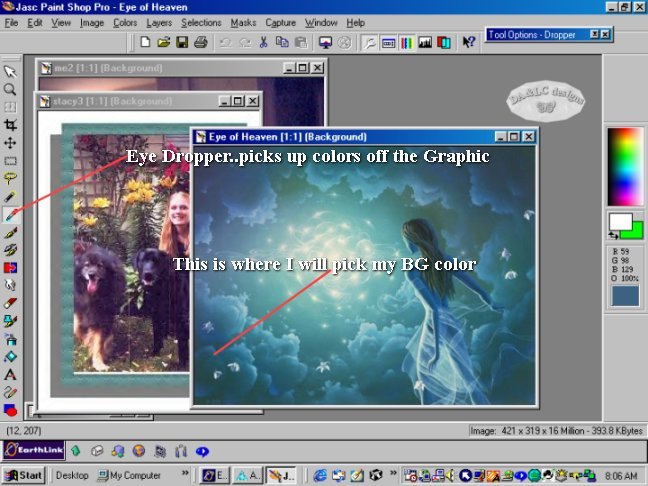Open My Computer from the taskbar
This screenshot has height=486, width=648.
[129, 476]
